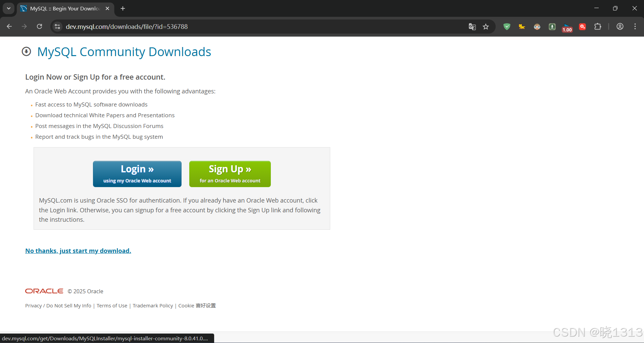Open the green shield extension

507,27
